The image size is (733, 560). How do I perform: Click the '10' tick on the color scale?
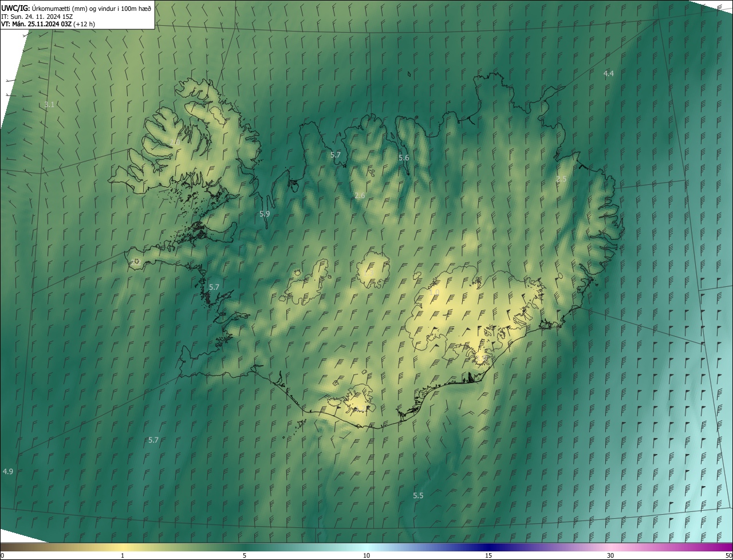pos(366,555)
